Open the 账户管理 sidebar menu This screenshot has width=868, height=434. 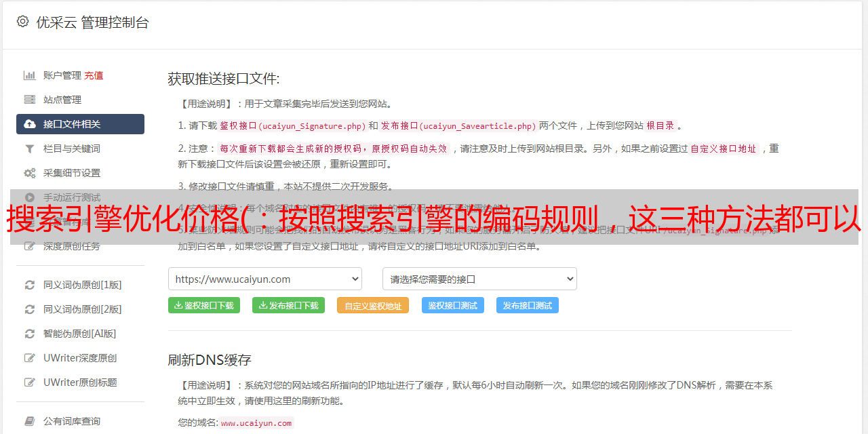point(62,75)
